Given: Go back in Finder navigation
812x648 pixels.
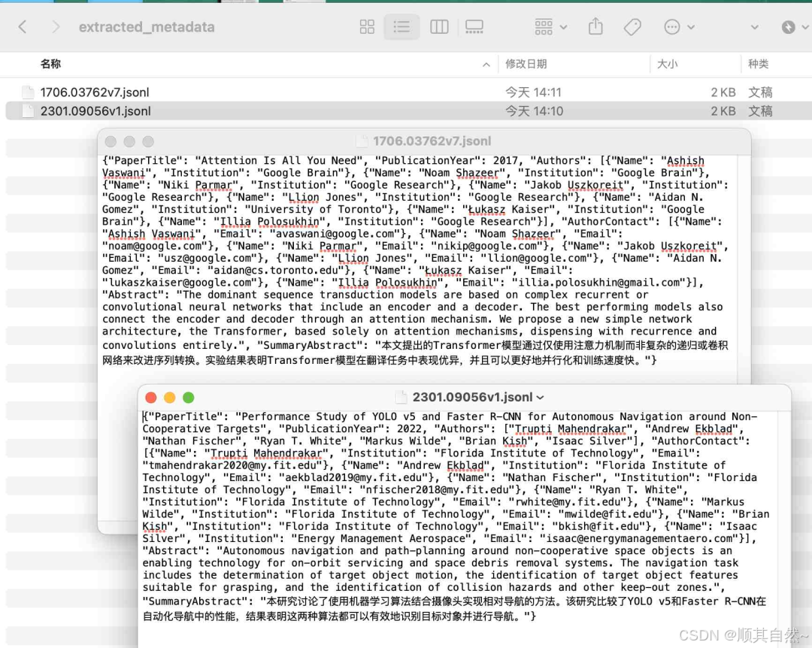Looking at the screenshot, I should point(23,27).
